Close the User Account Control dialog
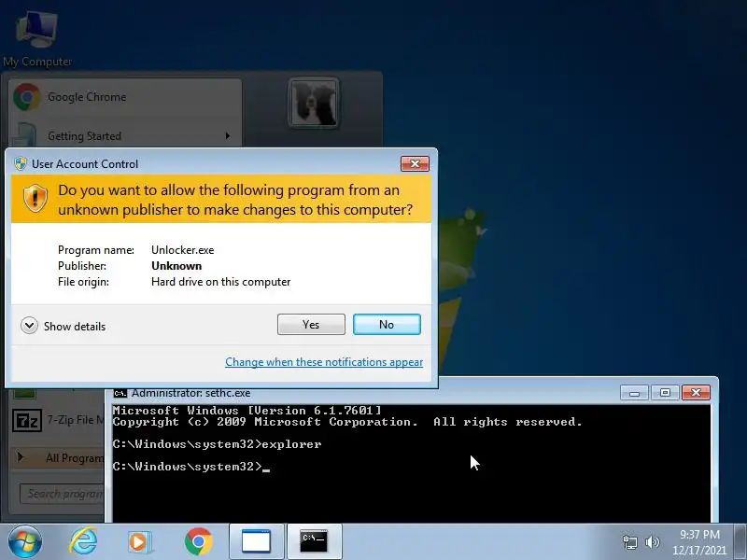 tap(415, 163)
